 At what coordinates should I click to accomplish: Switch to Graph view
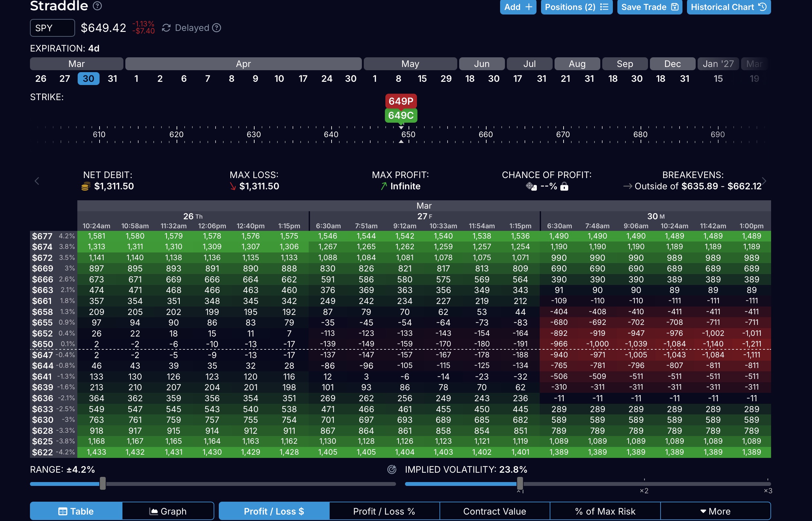(x=168, y=511)
